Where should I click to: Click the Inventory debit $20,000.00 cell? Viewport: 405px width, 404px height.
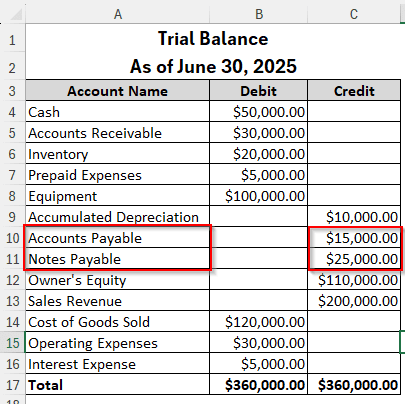coord(258,154)
